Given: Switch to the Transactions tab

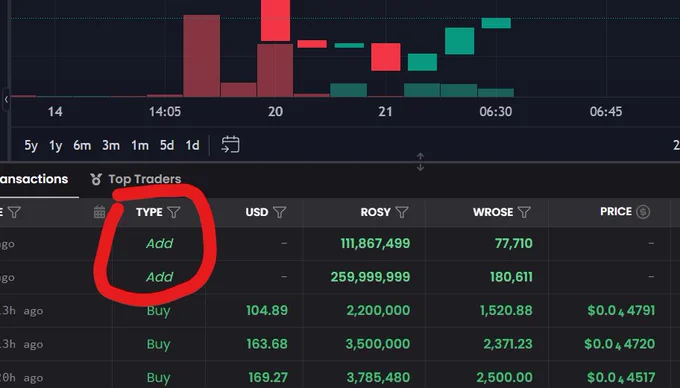Looking at the screenshot, I should pos(34,179).
